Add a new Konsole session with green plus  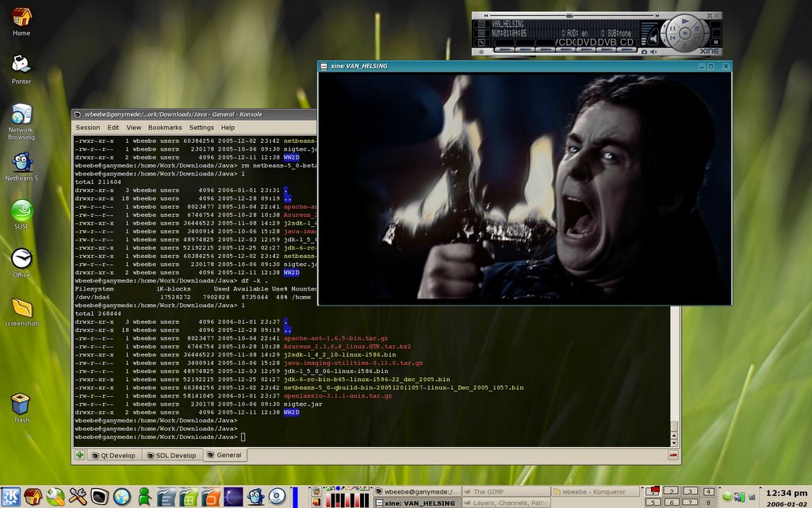pos(80,455)
